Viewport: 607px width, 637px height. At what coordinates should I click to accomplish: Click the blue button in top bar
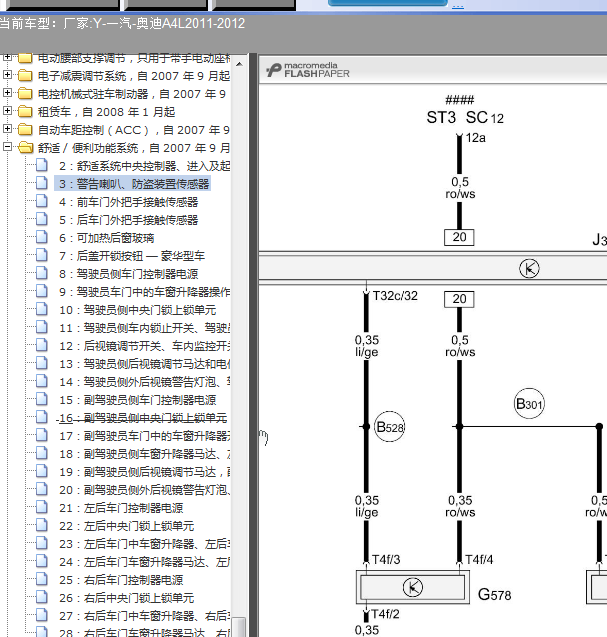click(388, 3)
